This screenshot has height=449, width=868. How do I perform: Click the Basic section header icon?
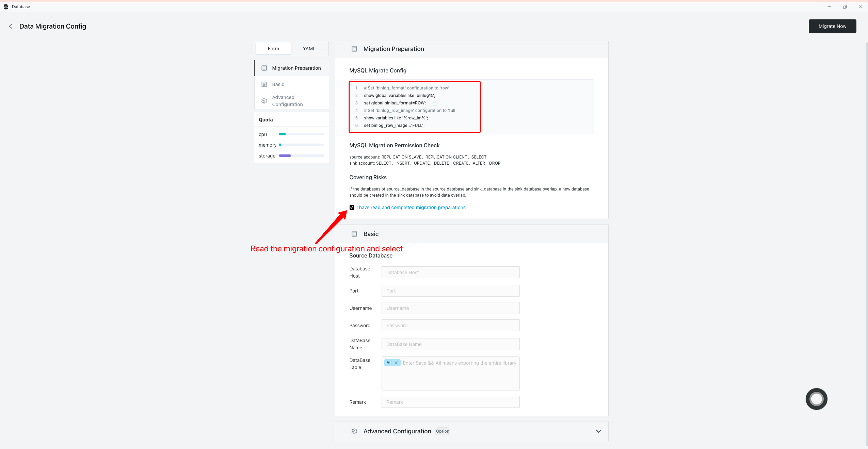tap(354, 234)
